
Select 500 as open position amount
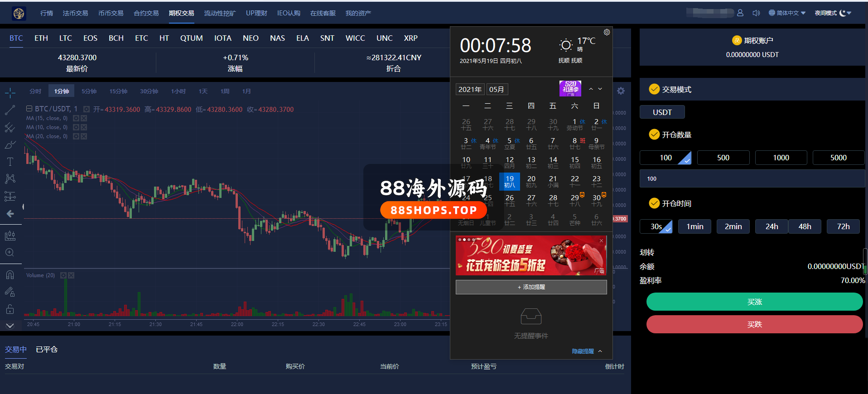point(723,158)
